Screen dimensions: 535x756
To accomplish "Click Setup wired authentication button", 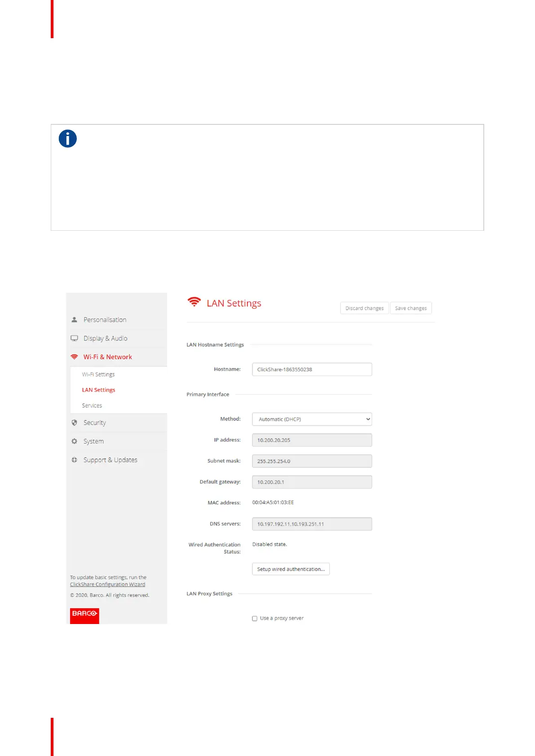I will point(291,569).
